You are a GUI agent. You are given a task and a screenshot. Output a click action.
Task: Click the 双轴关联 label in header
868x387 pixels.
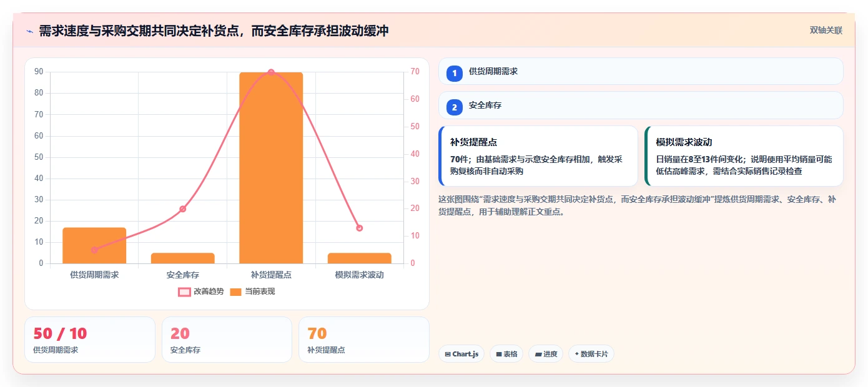826,31
